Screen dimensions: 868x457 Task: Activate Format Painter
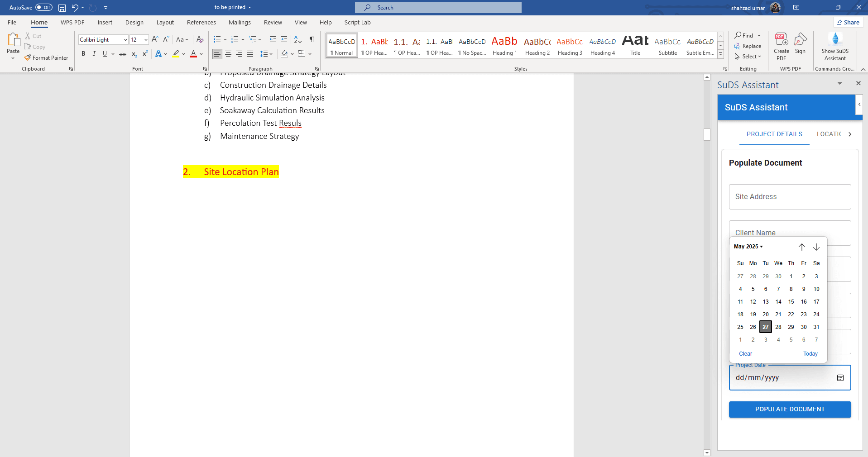[x=46, y=58]
